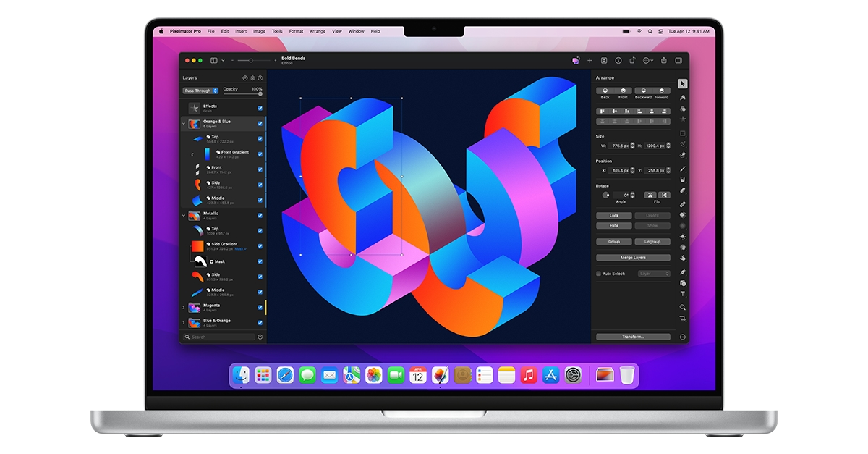The image size is (868, 454).
Task: Select the Arrange tool arrow icon
Action: pyautogui.click(x=682, y=83)
